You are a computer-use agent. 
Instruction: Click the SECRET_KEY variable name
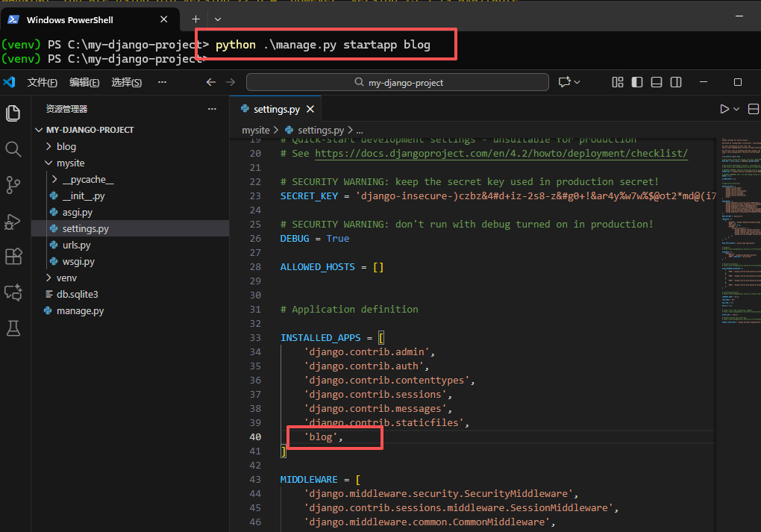(309, 196)
